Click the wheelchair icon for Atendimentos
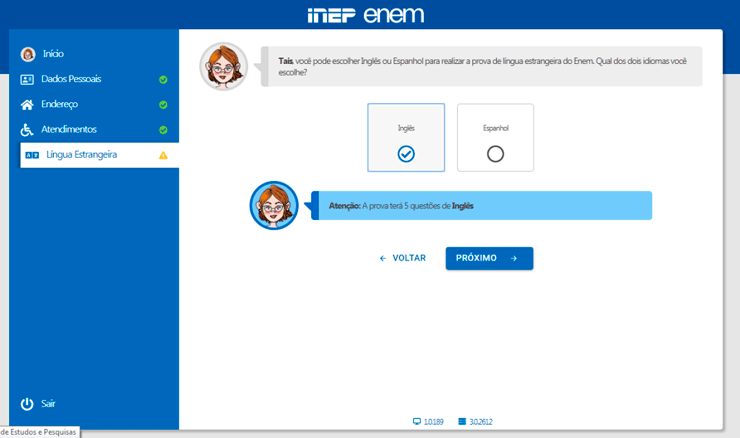 [x=27, y=130]
